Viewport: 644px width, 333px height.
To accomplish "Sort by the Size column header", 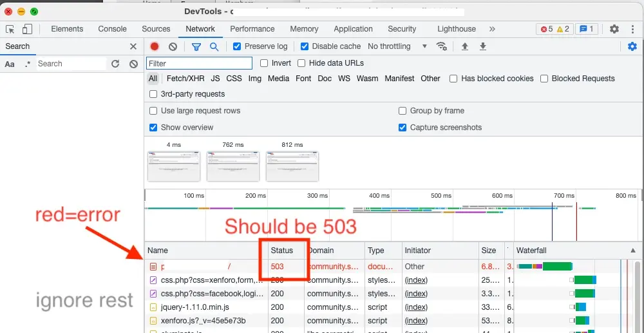I will point(491,251).
